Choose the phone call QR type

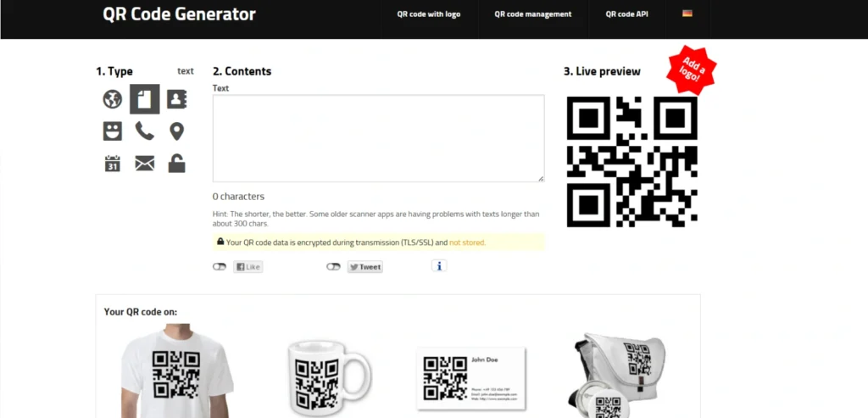point(144,131)
